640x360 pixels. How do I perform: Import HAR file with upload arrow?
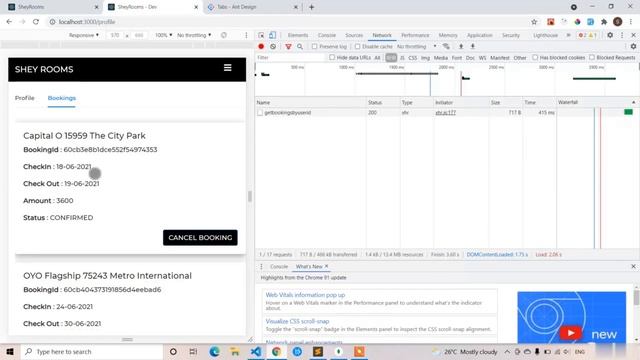461,47
